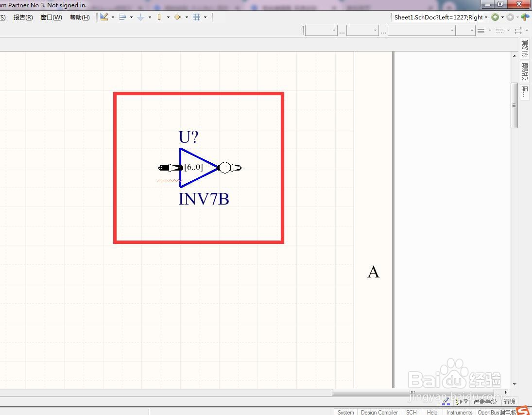Image resolution: width=532 pixels, height=415 pixels.
Task: Open the 库... side panel tab
Action: point(525,91)
